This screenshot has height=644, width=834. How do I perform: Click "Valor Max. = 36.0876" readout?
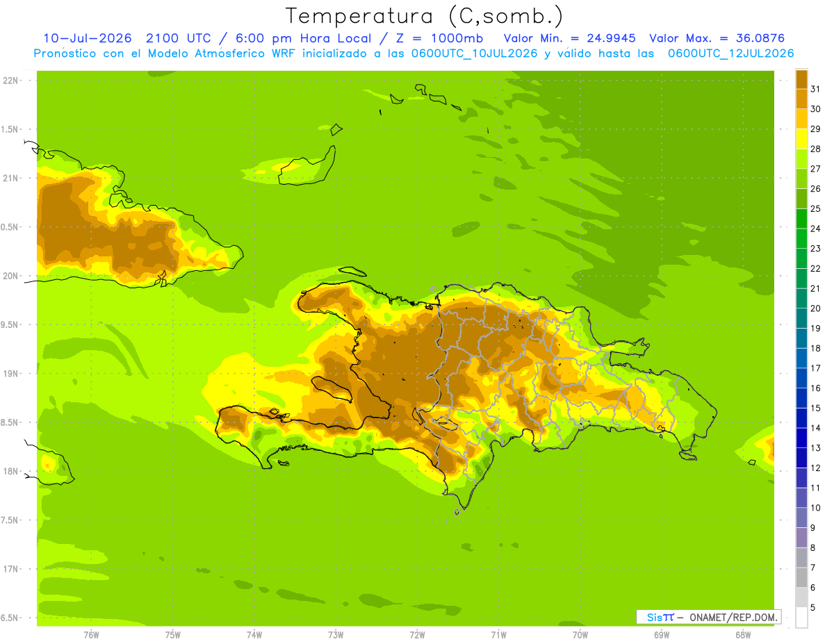[x=717, y=38]
